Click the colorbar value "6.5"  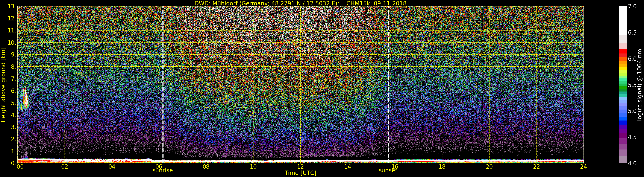coord(632,33)
